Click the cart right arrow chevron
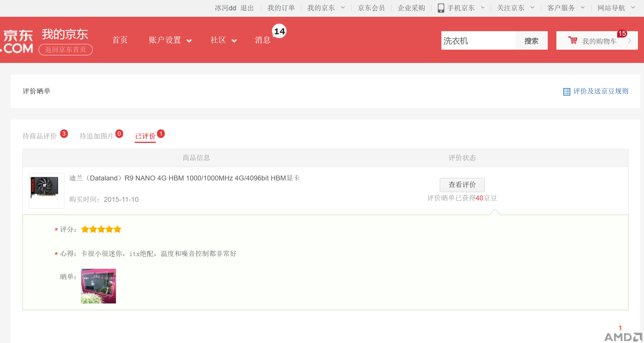 coord(630,41)
